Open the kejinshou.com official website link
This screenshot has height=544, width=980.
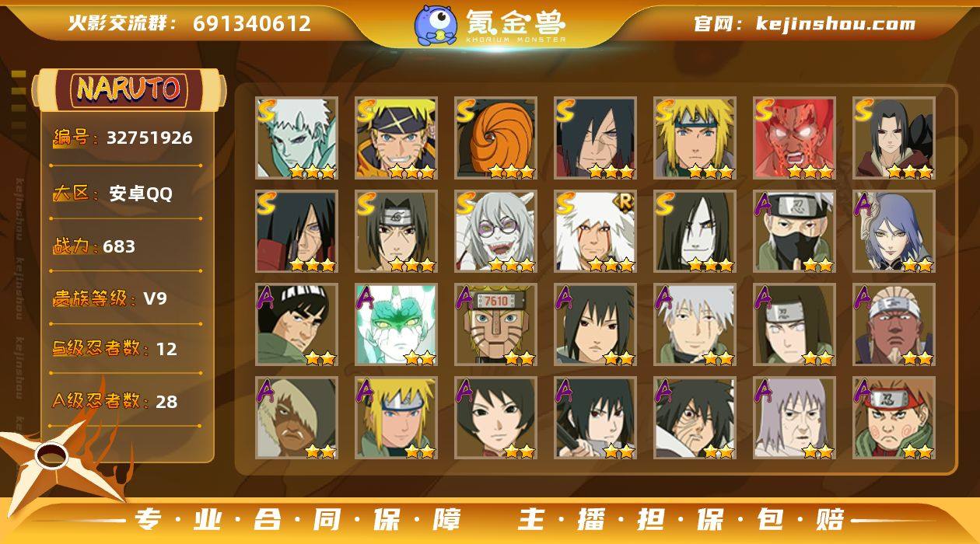tap(804, 23)
